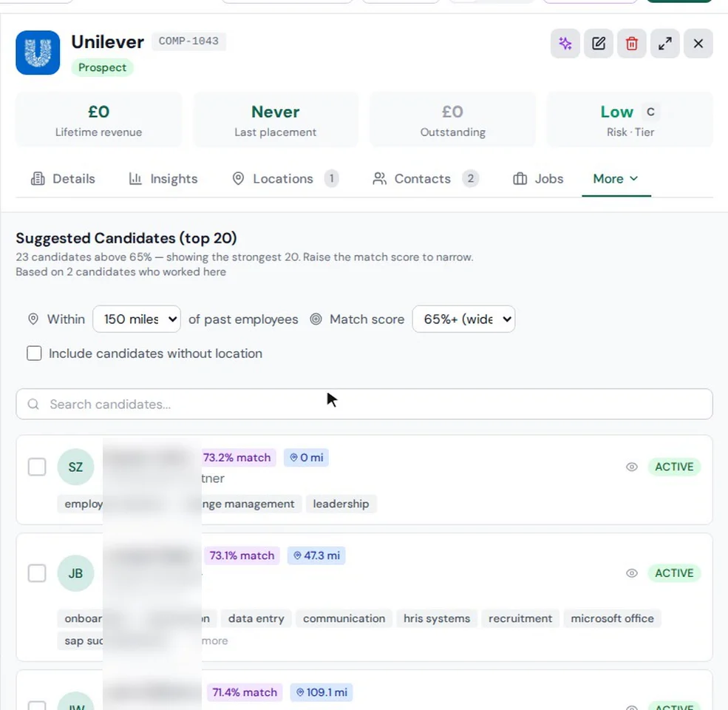The image size is (728, 710).
Task: Open the edit company pencil icon
Action: 599,44
